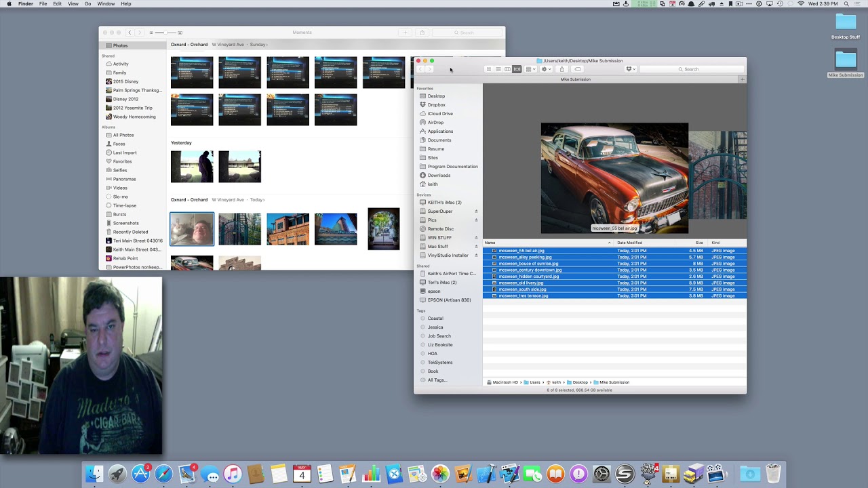
Task: Open the Window menu
Action: [106, 4]
